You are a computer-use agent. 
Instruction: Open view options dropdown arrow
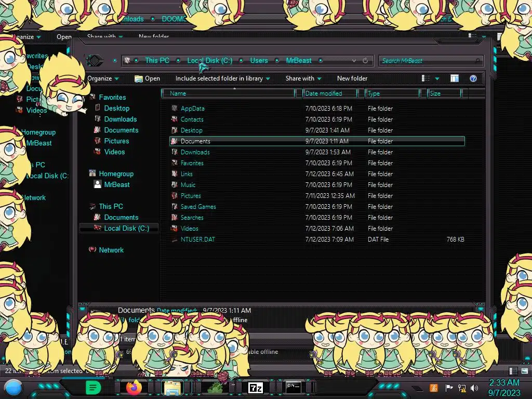pyautogui.click(x=437, y=79)
